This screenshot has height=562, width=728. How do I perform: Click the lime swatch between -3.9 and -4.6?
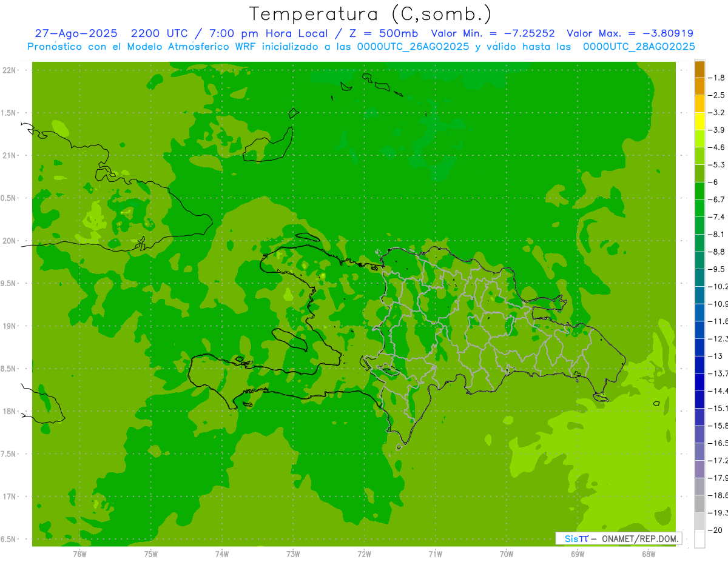[x=699, y=139]
